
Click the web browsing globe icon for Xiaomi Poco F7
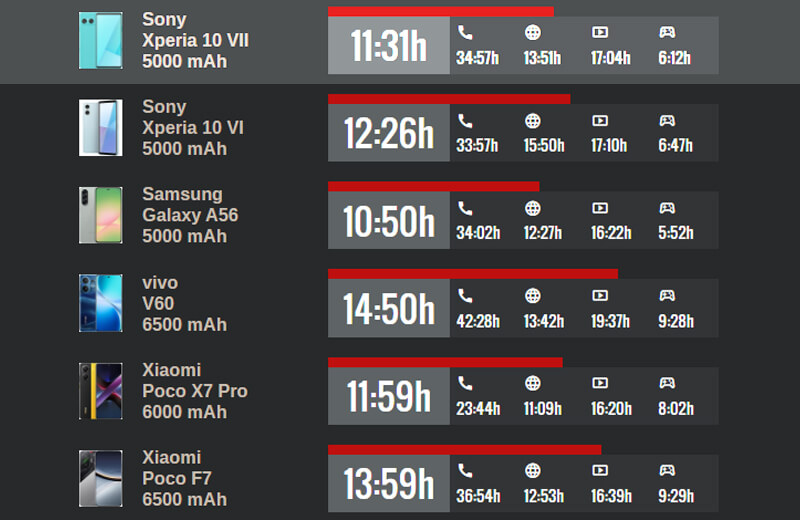(x=533, y=471)
